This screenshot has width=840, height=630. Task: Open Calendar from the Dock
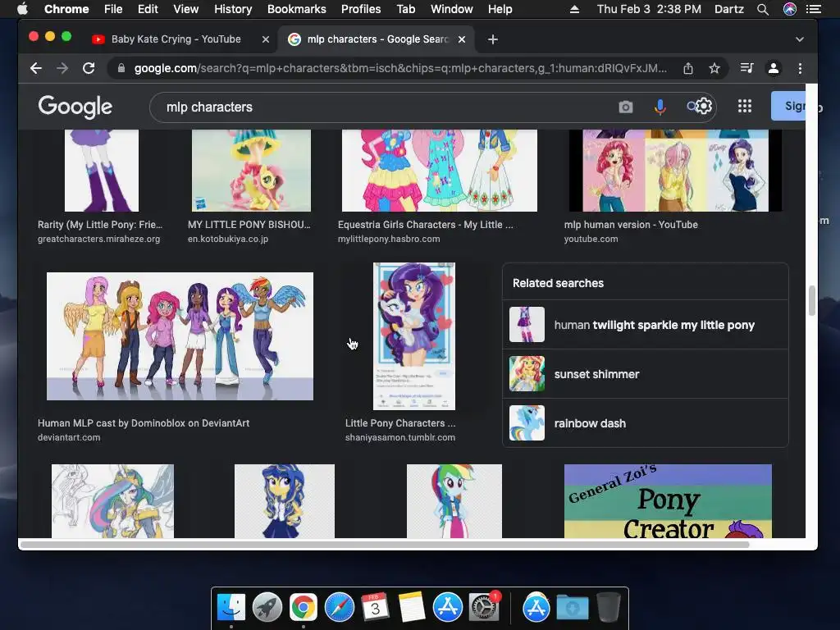(x=376, y=608)
